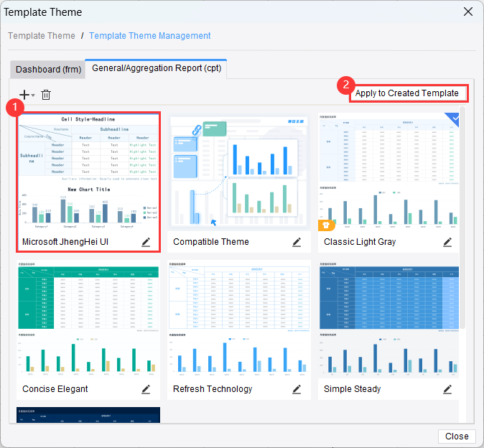Go to the Template Theme breadcrumb
Viewport: 484px width, 448px height.
click(x=42, y=36)
